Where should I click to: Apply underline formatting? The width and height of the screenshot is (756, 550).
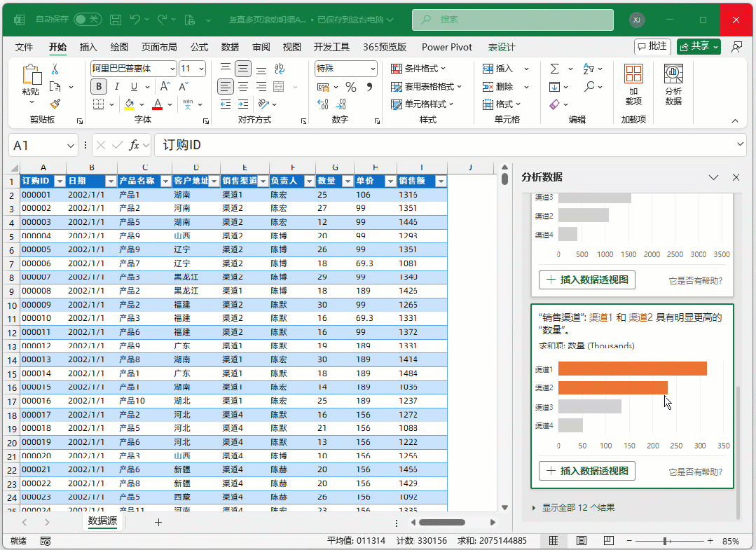[x=134, y=87]
